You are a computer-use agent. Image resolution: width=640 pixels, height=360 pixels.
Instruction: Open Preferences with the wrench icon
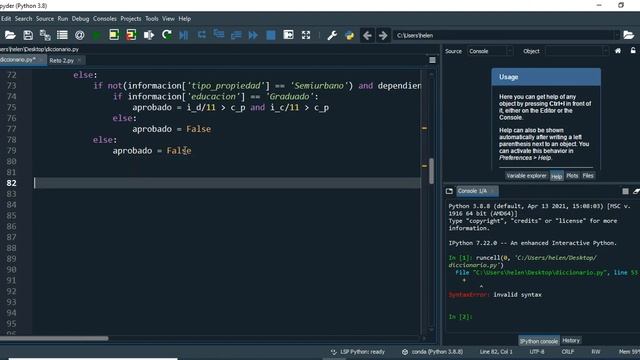[332, 35]
